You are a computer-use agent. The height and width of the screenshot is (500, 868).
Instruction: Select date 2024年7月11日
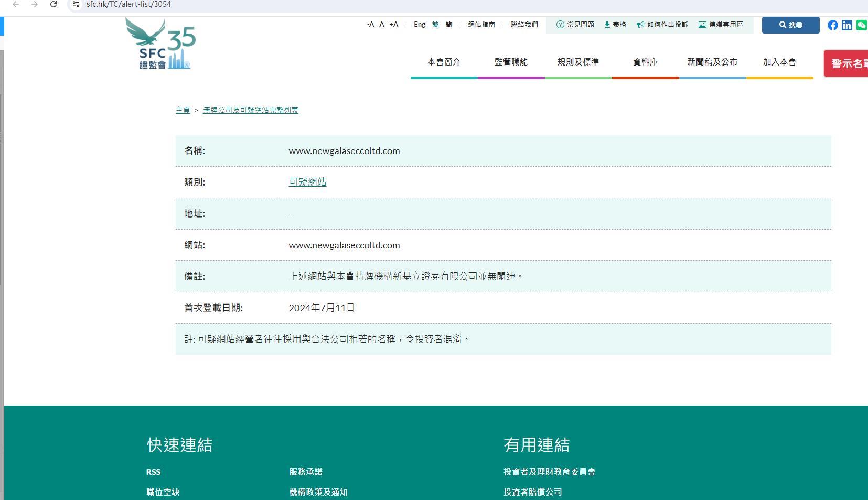[x=322, y=308]
